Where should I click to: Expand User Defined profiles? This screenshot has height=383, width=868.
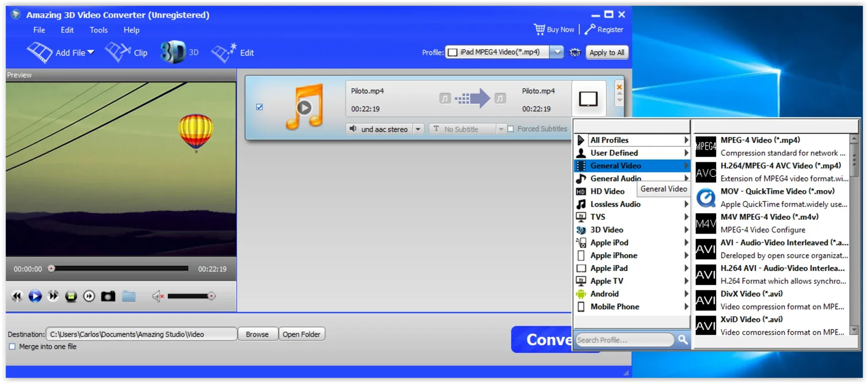point(632,153)
